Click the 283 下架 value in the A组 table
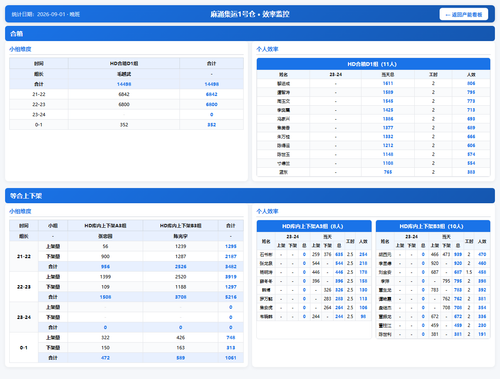The image size is (500, 379). [x=327, y=299]
